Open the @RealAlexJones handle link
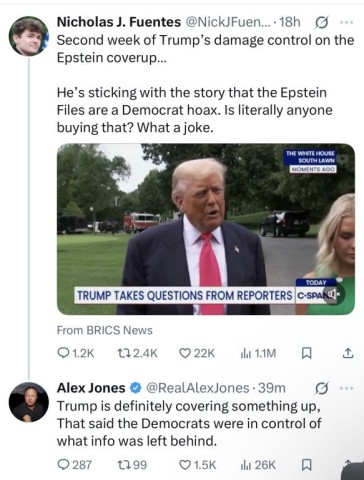The height and width of the screenshot is (480, 364). pyautogui.click(x=197, y=388)
